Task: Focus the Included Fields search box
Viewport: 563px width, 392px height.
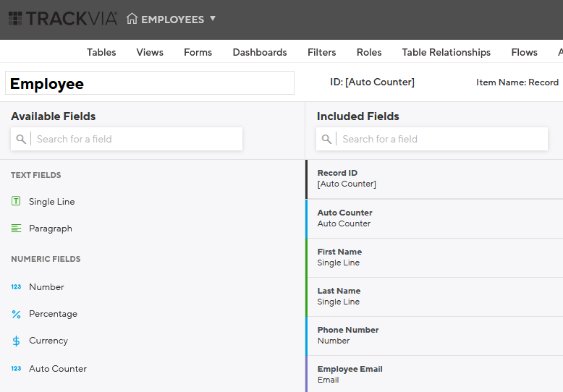Action: [x=432, y=139]
